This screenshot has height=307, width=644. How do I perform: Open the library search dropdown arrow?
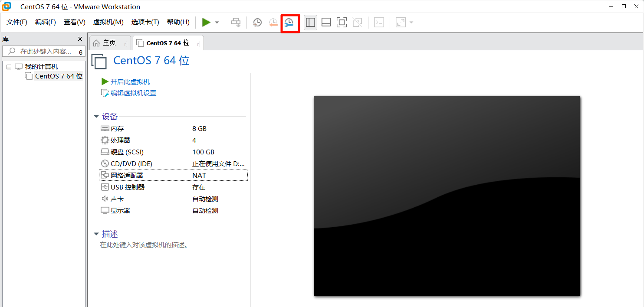[81, 52]
